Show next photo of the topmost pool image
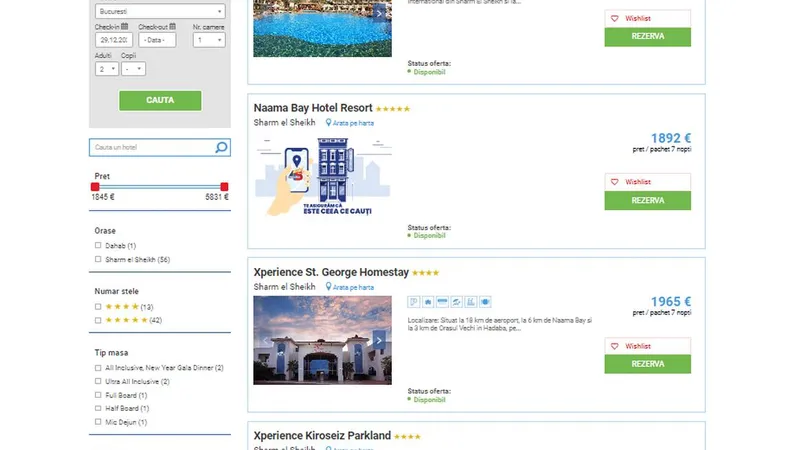The height and width of the screenshot is (450, 800). [x=379, y=13]
